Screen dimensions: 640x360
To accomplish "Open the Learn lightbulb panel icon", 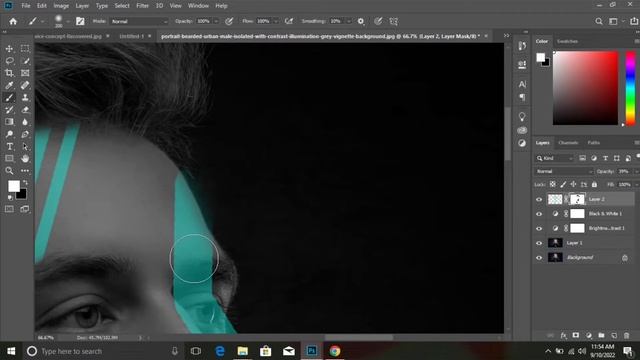I will coord(522,117).
